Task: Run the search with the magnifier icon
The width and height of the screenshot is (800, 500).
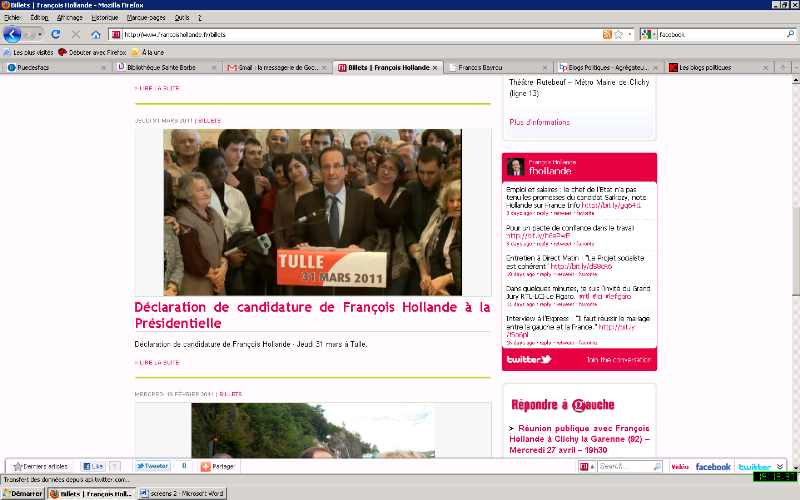Action: coord(790,34)
